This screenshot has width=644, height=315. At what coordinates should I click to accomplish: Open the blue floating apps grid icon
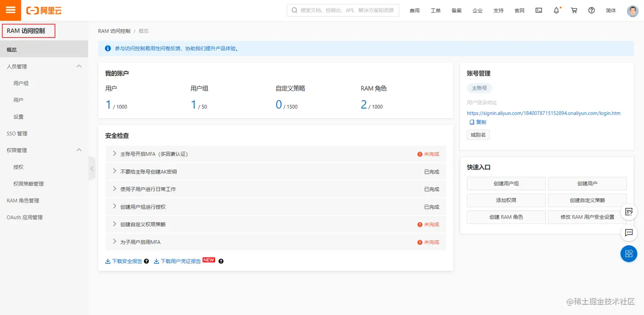[629, 254]
